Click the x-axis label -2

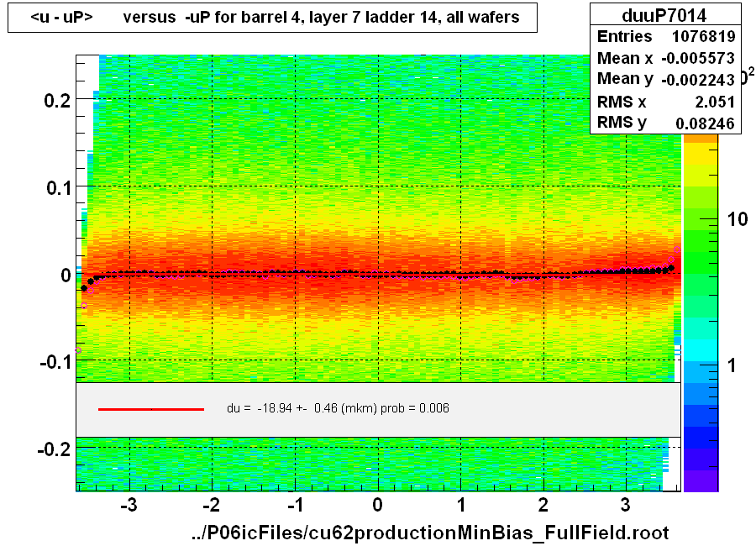(x=211, y=505)
